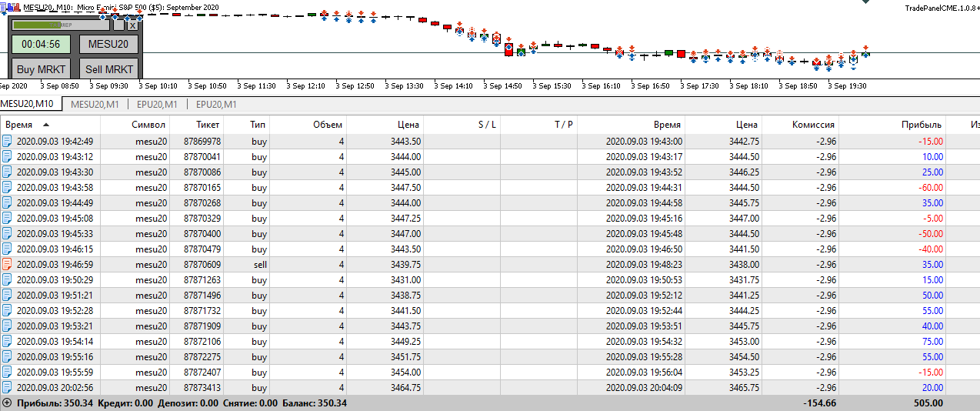The height and width of the screenshot is (411, 980).
Task: Sort by the Тикет column header
Action: [x=207, y=124]
